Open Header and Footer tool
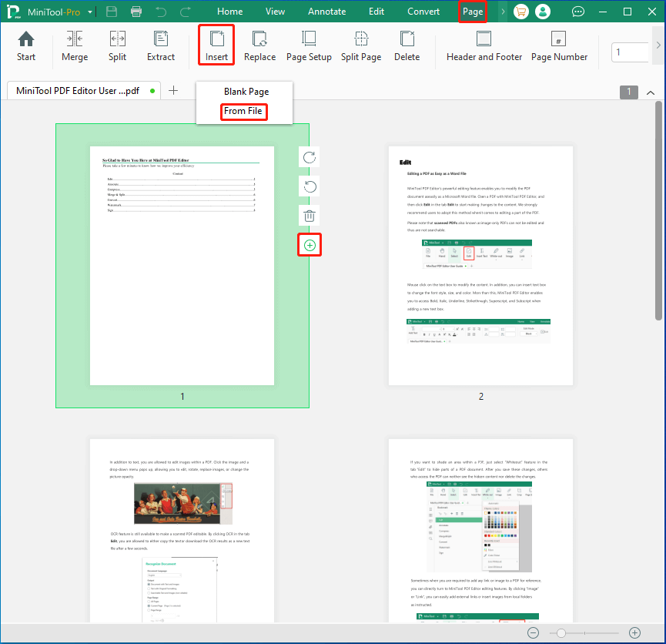 [x=484, y=46]
